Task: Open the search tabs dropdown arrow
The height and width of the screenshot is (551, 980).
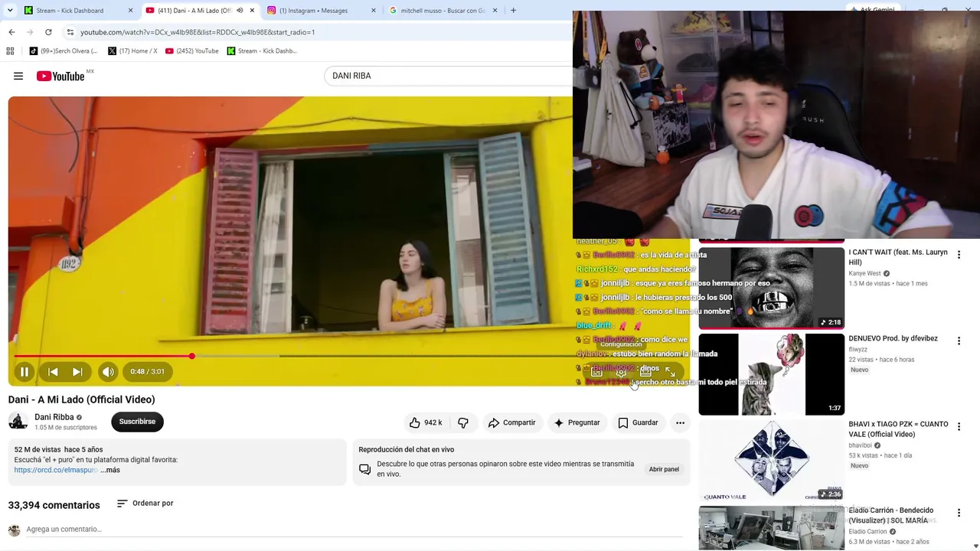Action: click(10, 11)
